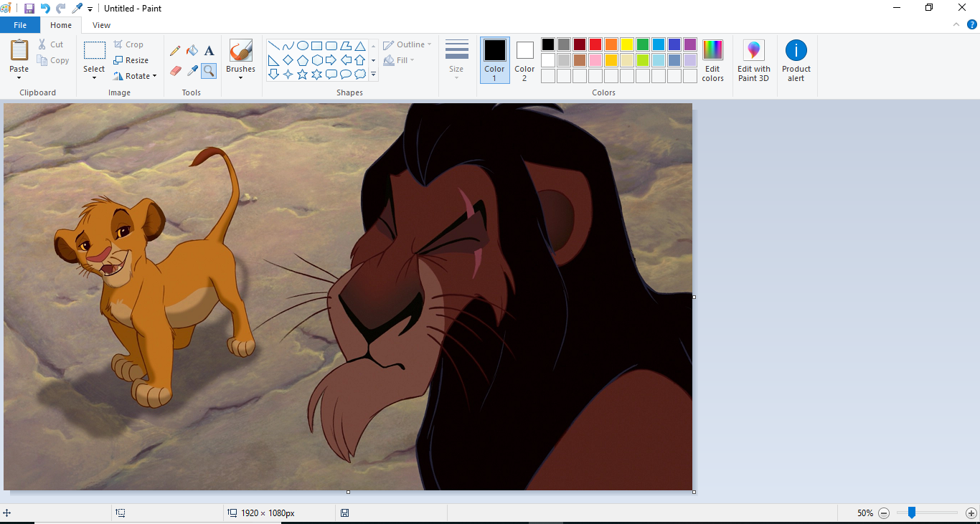Screen dimensions: 980x524
Task: Switch to the View tab
Action: tap(102, 25)
